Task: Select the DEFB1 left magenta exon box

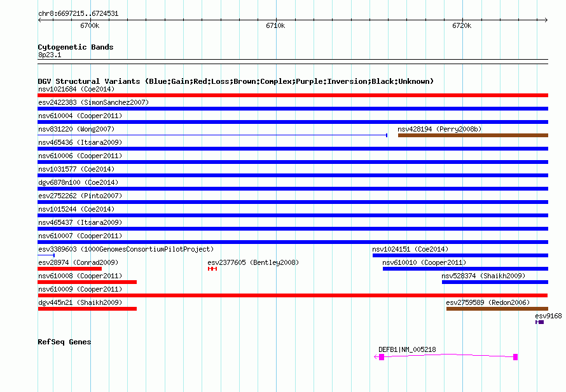Action: [x=382, y=357]
